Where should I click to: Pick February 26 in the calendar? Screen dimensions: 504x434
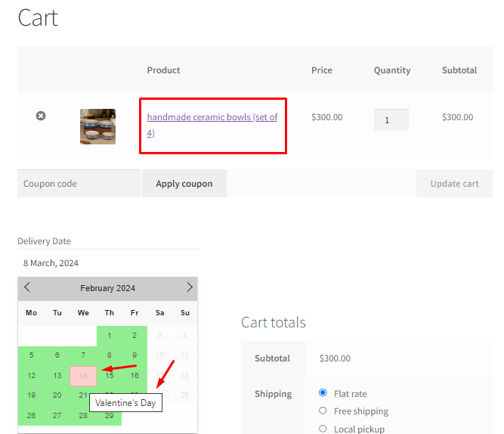pos(31,416)
